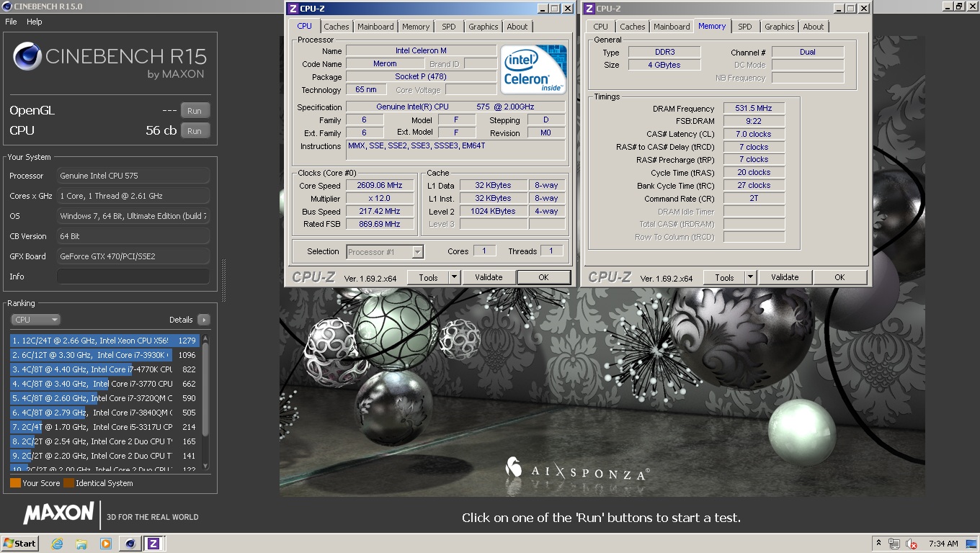
Task: Select ranking entry Core i7-3720QM scoring 590
Action: click(104, 398)
